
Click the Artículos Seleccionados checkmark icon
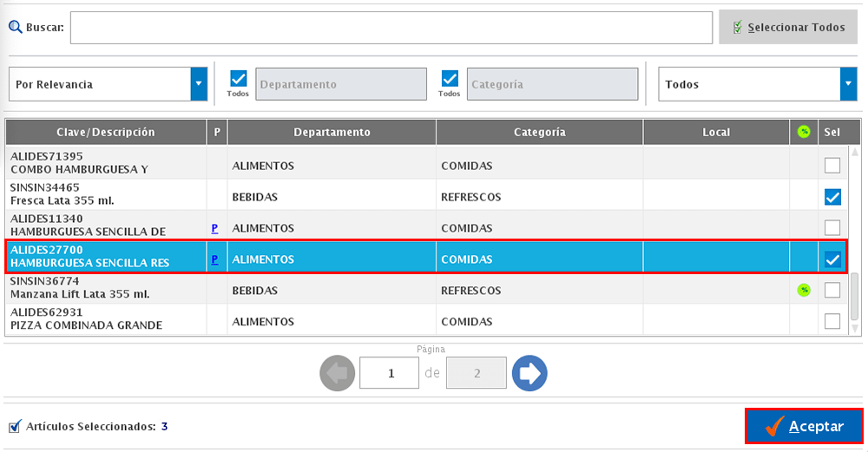pyautogui.click(x=15, y=427)
